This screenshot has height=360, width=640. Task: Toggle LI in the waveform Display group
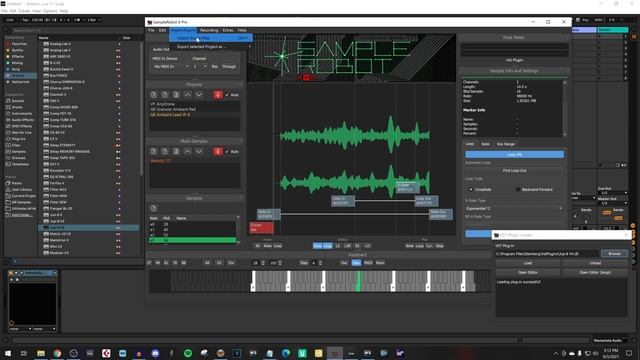click(338, 246)
